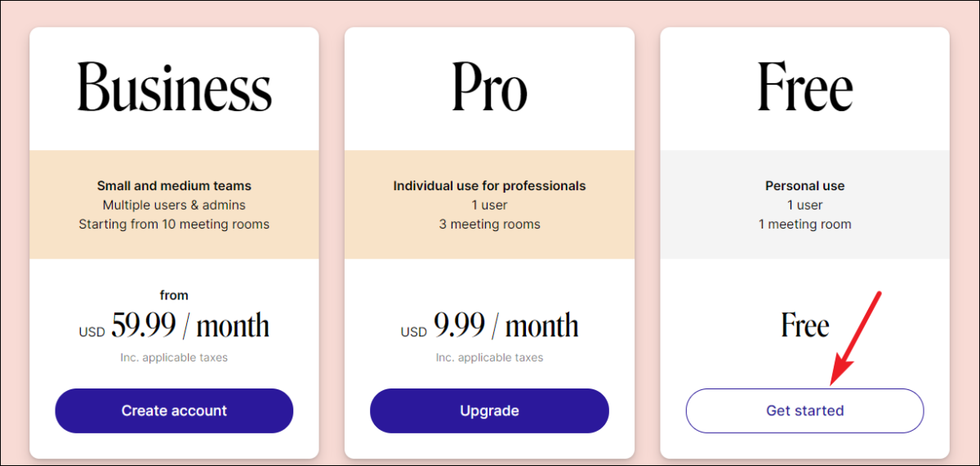
Task: Click Pro plan 'Inc. applicable taxes' note
Action: click(489, 357)
